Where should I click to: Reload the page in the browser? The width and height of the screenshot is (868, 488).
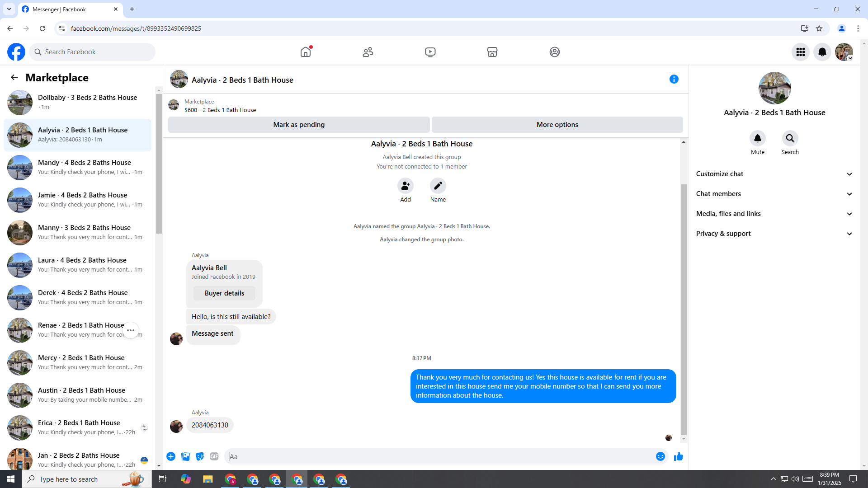(42, 28)
